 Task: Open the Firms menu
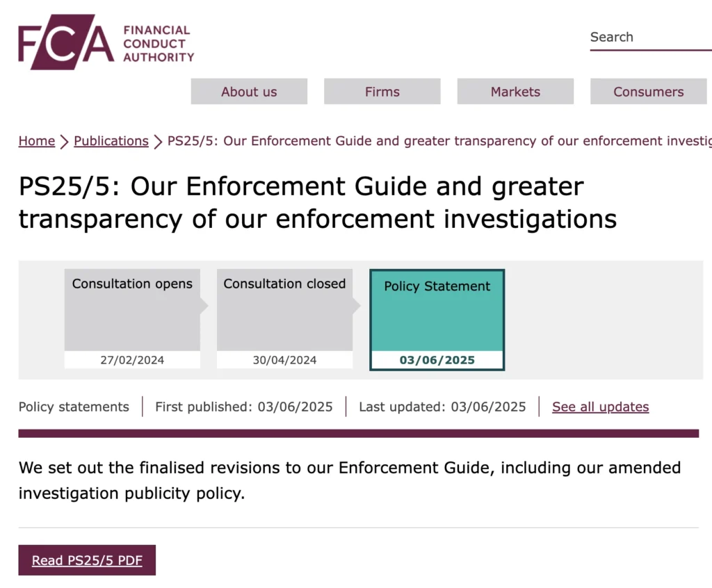pos(382,91)
